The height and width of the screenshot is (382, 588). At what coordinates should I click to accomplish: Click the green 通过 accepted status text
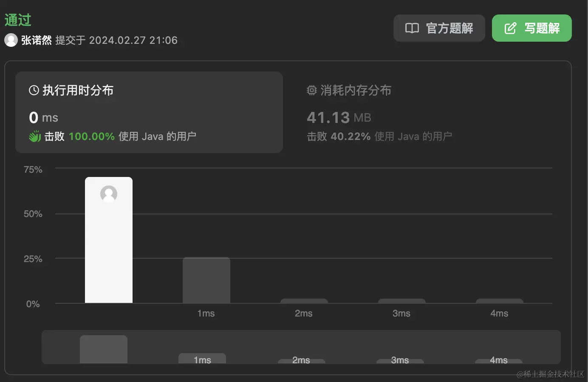point(18,20)
